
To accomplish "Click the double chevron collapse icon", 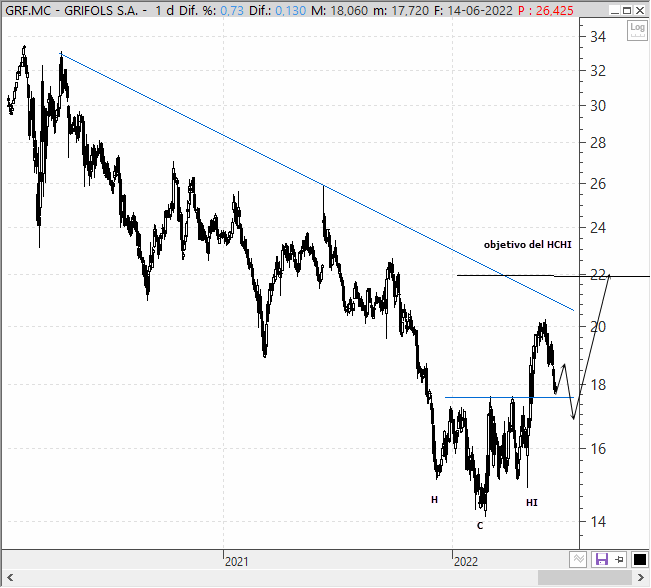I will click(578, 559).
